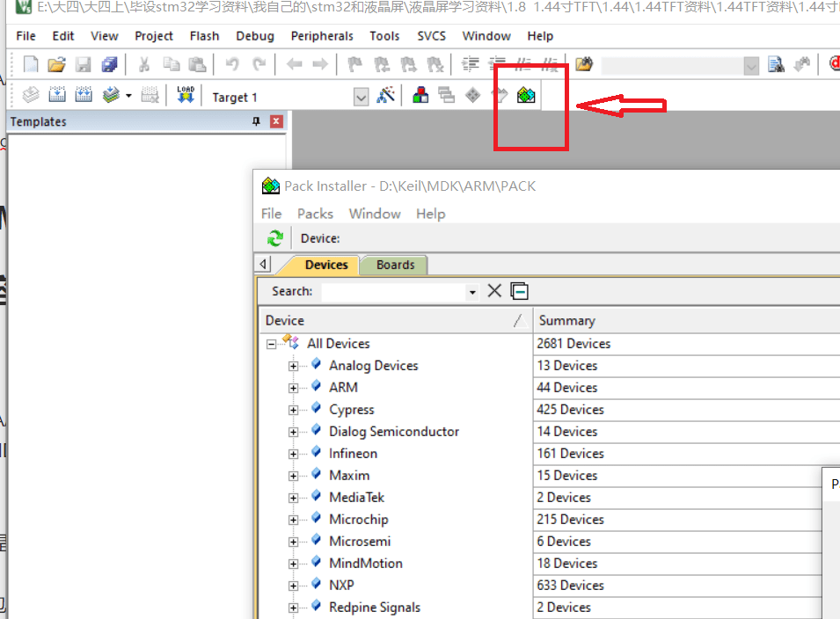Viewport: 840px width, 619px height.
Task: Open Packs menu in Pack Installer
Action: point(315,214)
